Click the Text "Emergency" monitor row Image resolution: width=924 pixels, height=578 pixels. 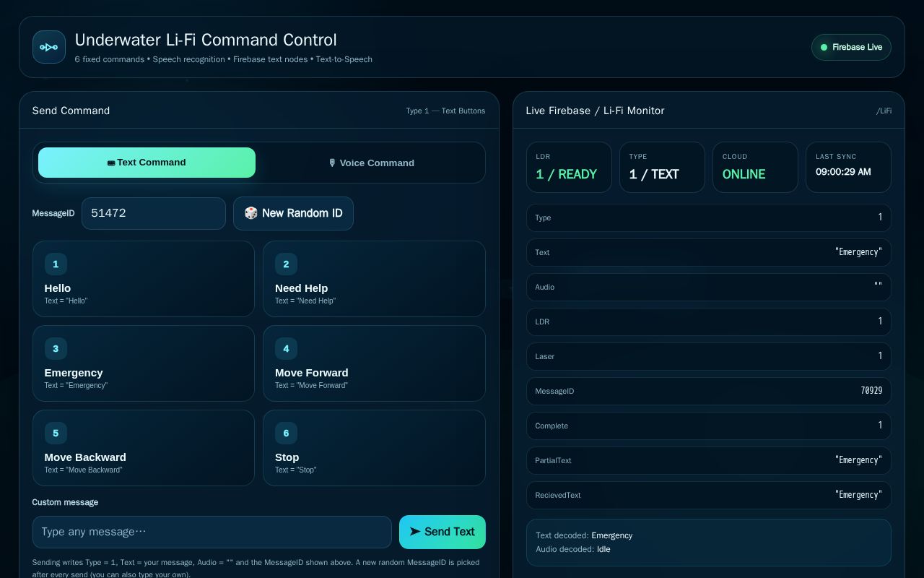tap(709, 252)
